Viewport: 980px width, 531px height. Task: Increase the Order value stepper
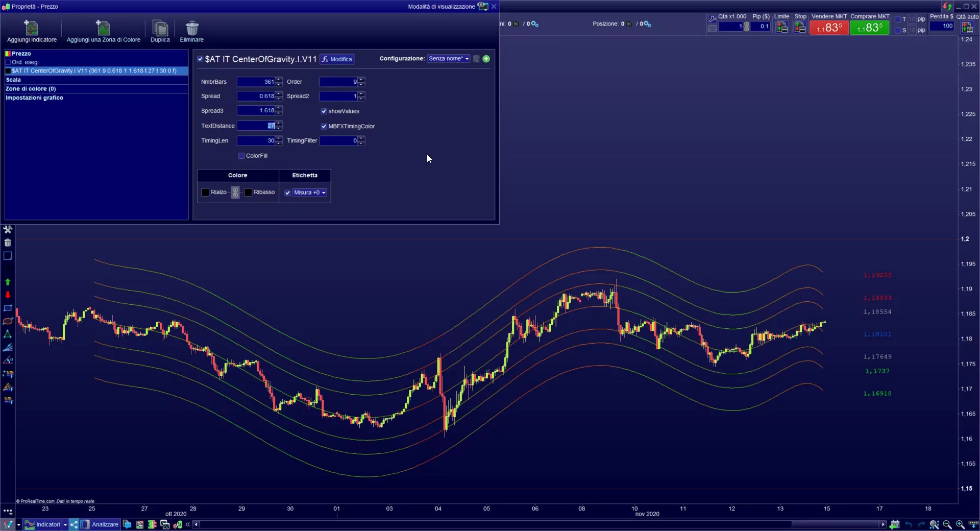click(361, 80)
